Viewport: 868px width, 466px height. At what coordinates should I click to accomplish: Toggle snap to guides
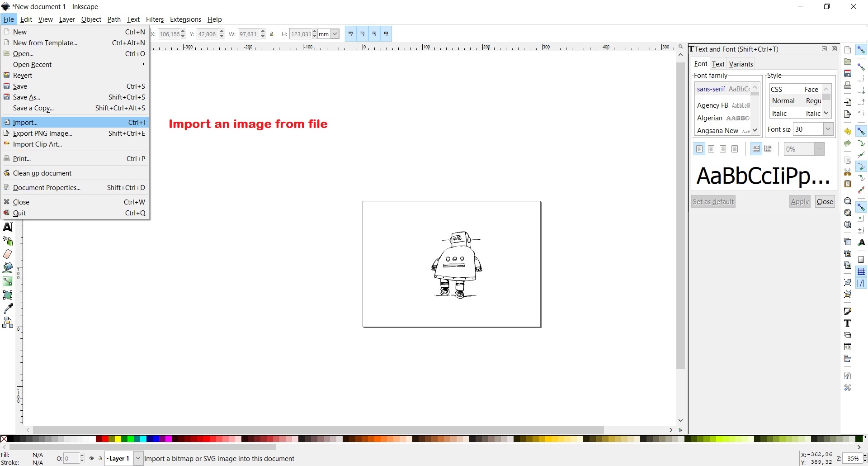pyautogui.click(x=861, y=283)
